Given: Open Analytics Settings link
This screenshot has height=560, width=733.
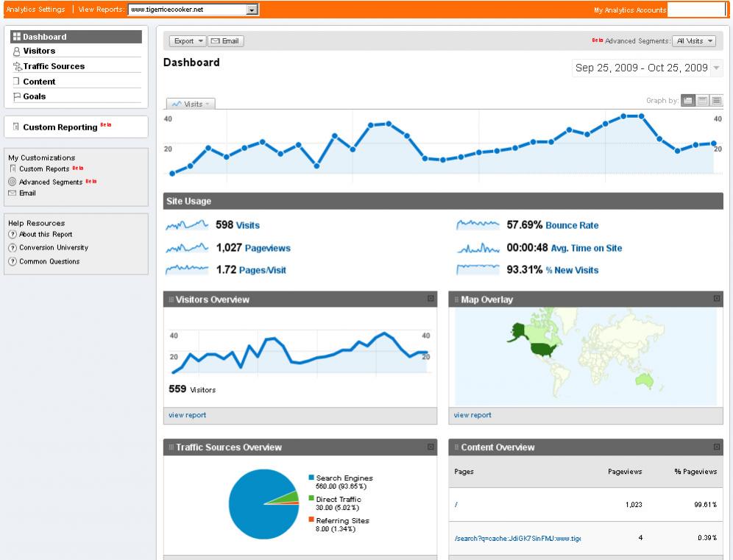Looking at the screenshot, I should point(35,10).
